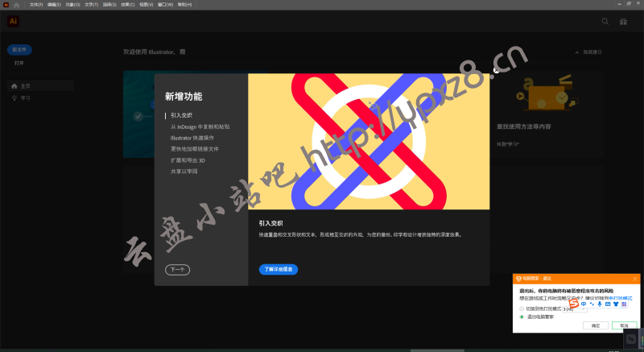Click the 查找使用方法等内容 card illustration
Screen dimensions: 644x352
pos(547,93)
